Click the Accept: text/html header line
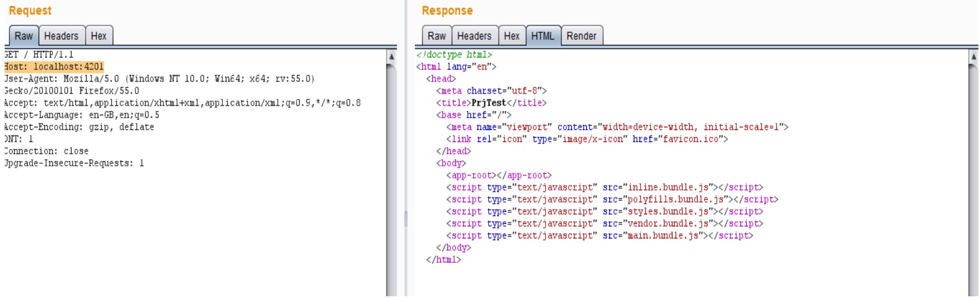Image resolution: width=980 pixels, height=301 pixels. click(182, 103)
